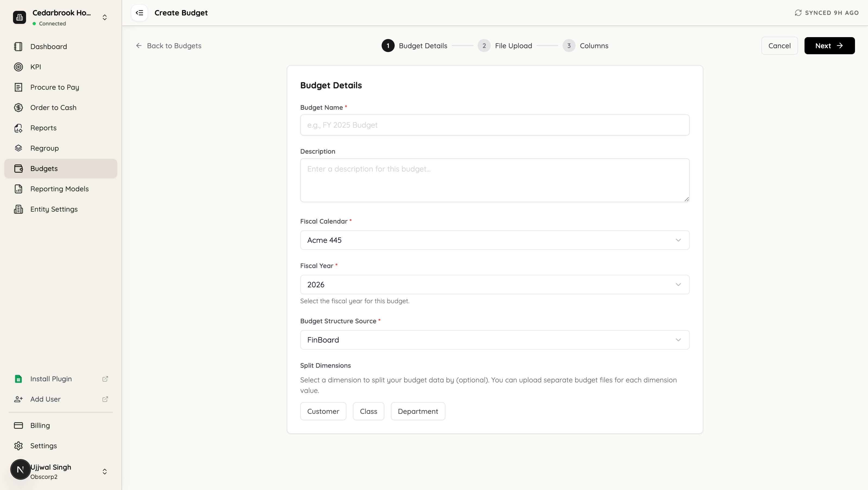Open the Billing page
868x490 pixels.
[61, 425]
